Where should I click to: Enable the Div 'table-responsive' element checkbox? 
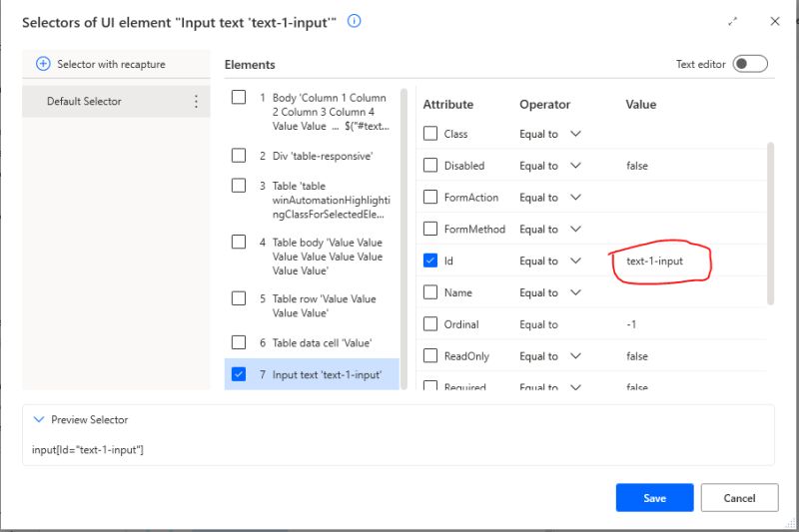(239, 156)
